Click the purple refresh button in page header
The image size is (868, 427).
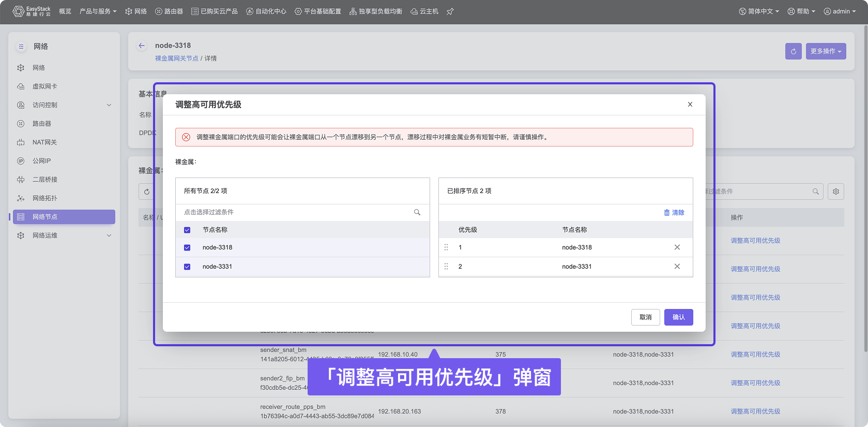[794, 51]
